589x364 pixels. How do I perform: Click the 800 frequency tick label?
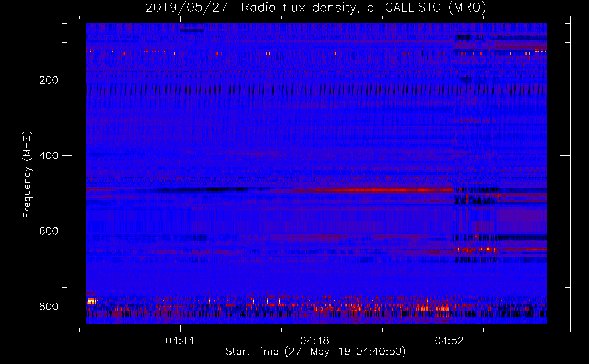point(49,307)
